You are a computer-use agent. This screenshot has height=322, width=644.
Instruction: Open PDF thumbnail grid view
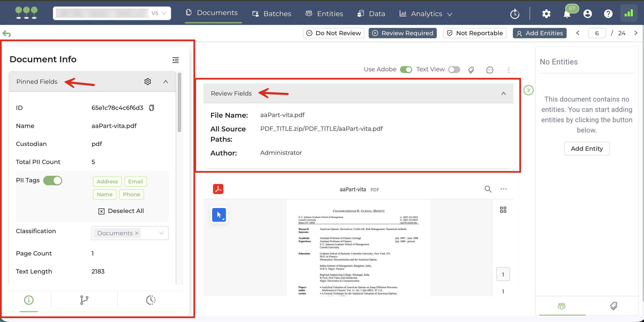point(503,210)
